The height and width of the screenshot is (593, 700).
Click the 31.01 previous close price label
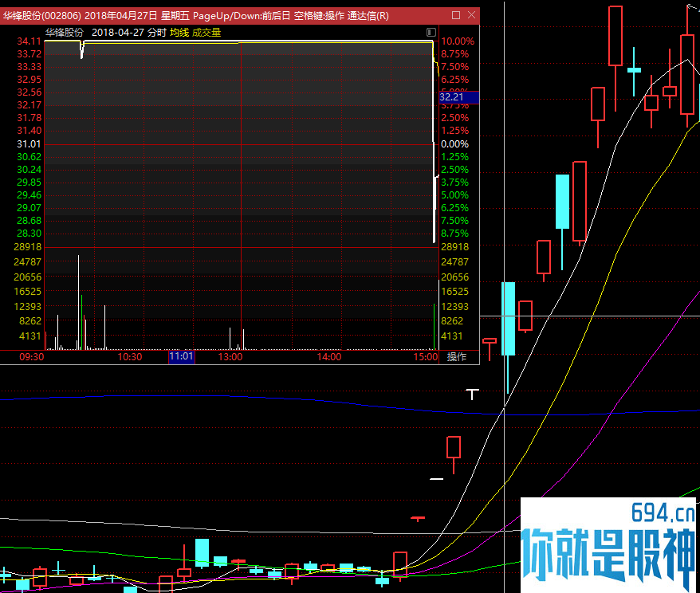click(x=29, y=144)
